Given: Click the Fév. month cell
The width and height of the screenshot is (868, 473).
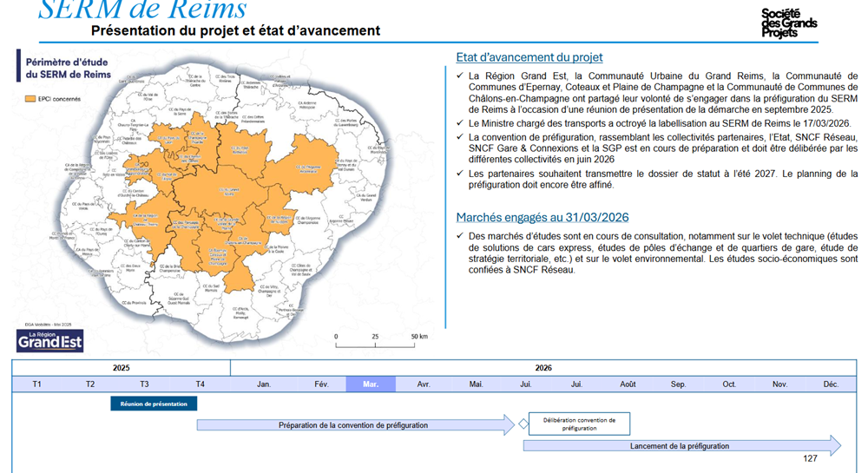Looking at the screenshot, I should click(x=322, y=384).
